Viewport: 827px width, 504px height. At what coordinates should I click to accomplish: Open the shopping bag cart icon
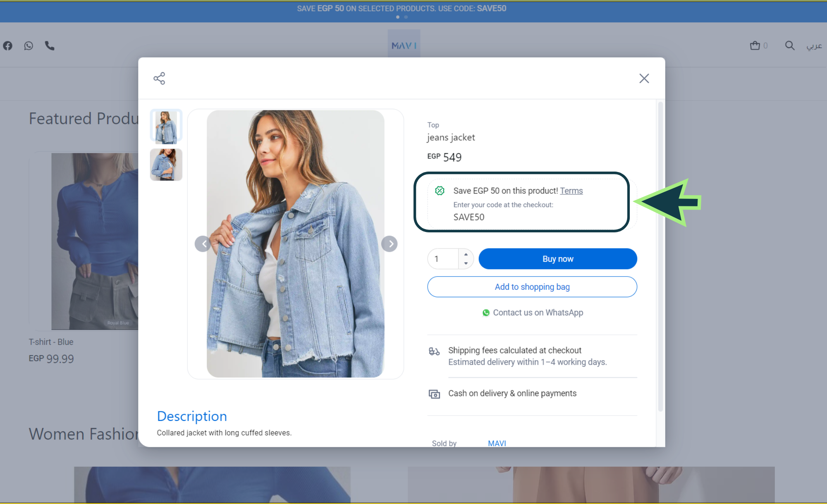755,45
